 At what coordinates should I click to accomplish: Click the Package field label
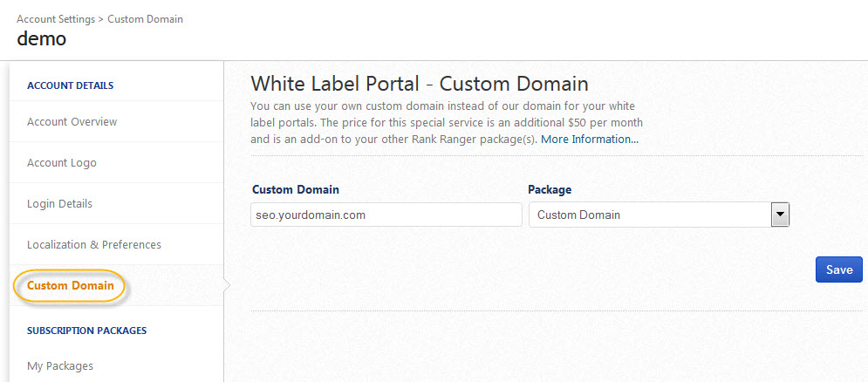(550, 189)
